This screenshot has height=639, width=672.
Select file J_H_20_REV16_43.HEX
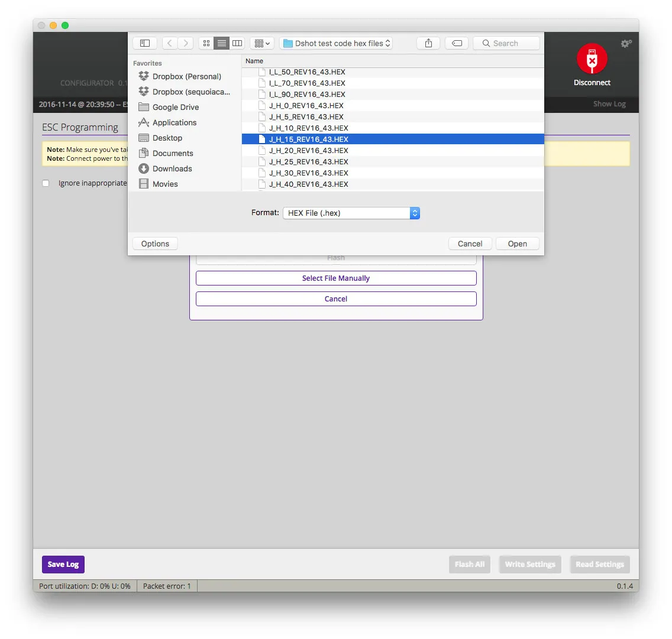[x=308, y=151]
